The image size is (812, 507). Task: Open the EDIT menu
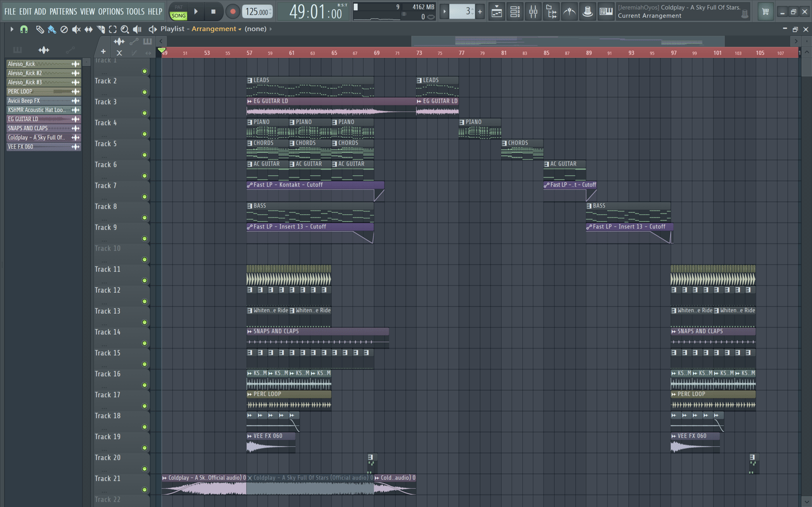pos(25,11)
